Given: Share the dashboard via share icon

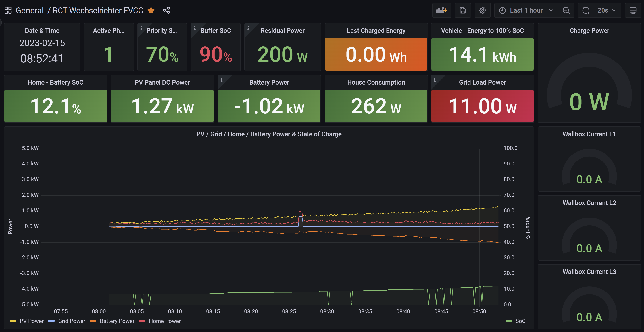Looking at the screenshot, I should click(x=166, y=10).
